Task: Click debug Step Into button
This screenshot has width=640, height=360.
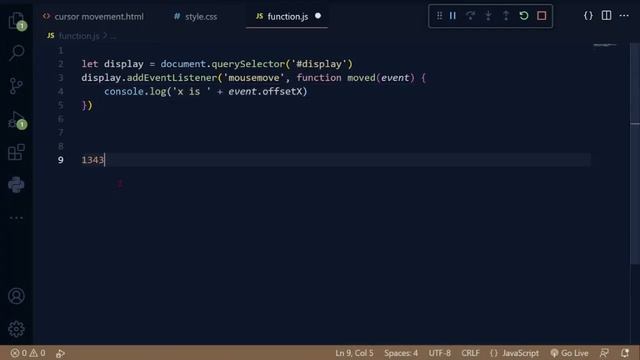Action: 488,16
